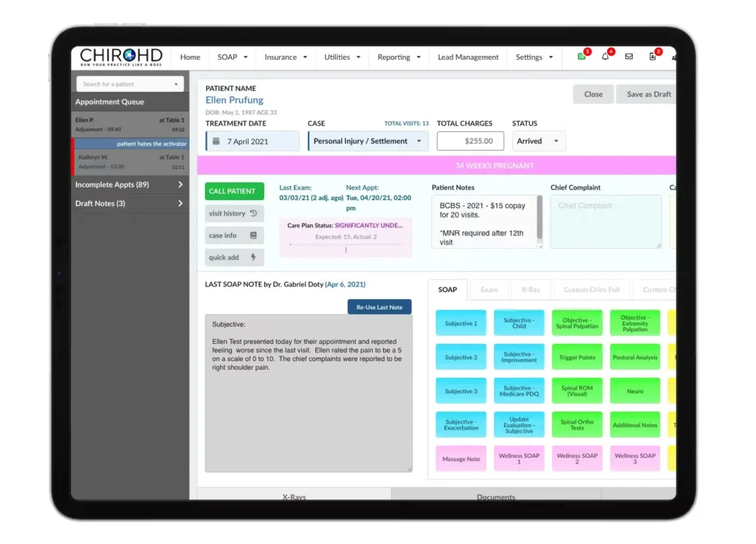Screen dimensions: 756x544
Task: Select the Trigger Points SOAP macro
Action: coord(577,357)
